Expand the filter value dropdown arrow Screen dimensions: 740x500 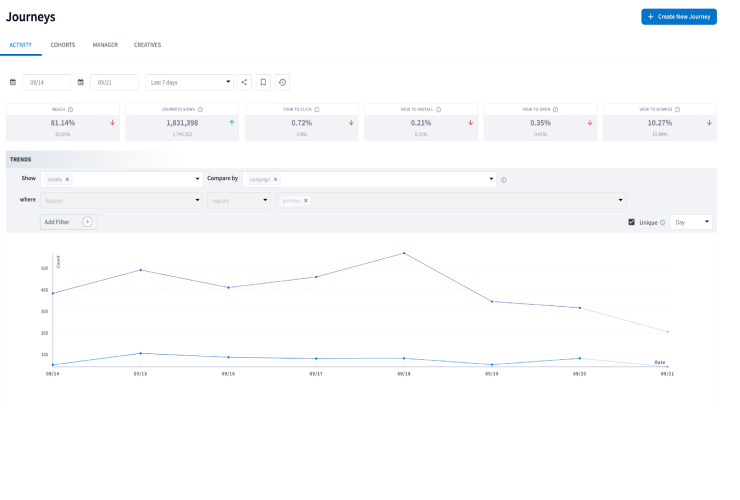(620, 200)
